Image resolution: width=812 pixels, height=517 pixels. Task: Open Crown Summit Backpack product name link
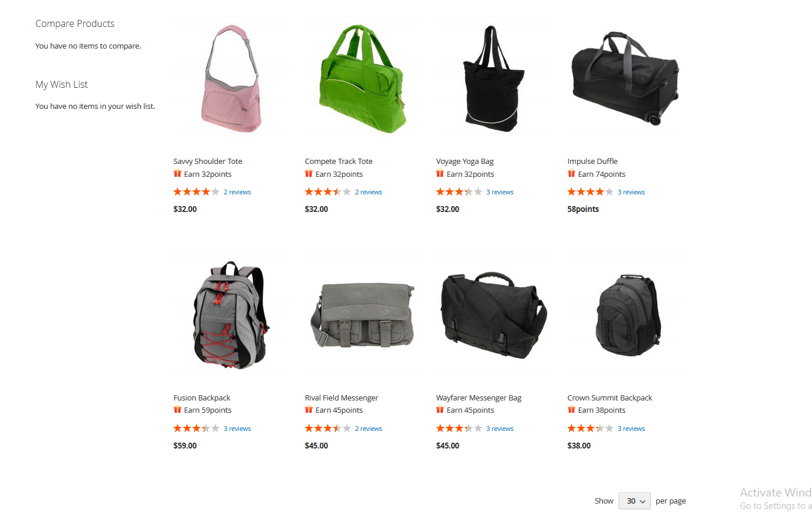point(610,398)
